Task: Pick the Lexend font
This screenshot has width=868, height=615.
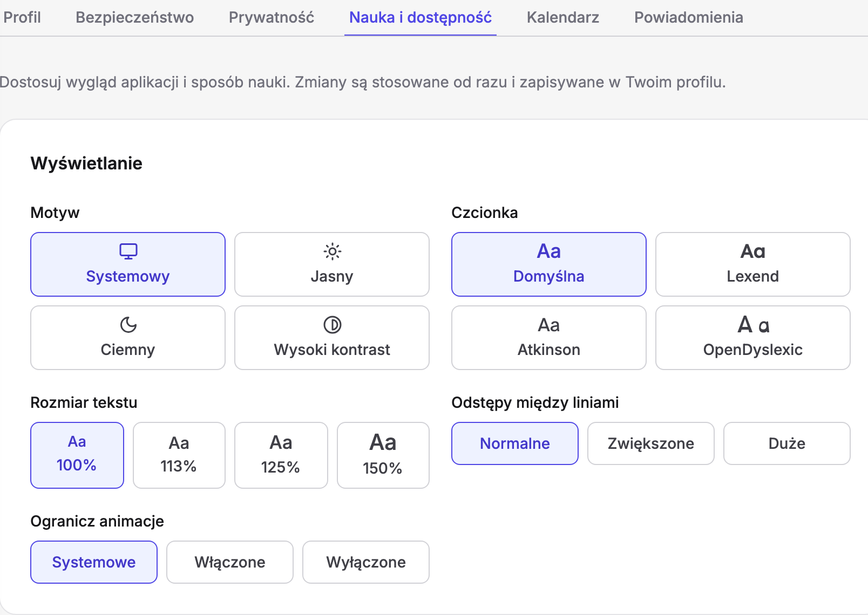Action: [753, 264]
